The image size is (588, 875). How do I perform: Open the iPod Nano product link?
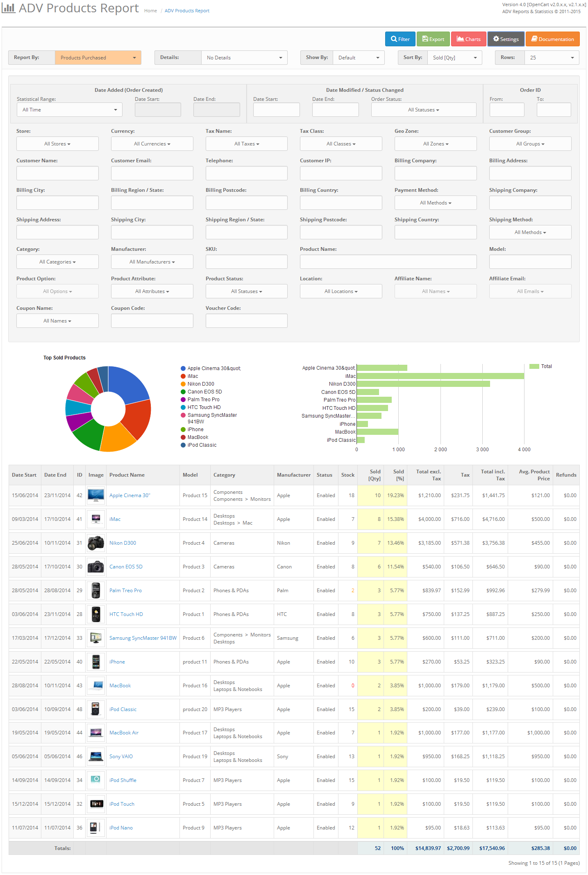click(x=121, y=828)
